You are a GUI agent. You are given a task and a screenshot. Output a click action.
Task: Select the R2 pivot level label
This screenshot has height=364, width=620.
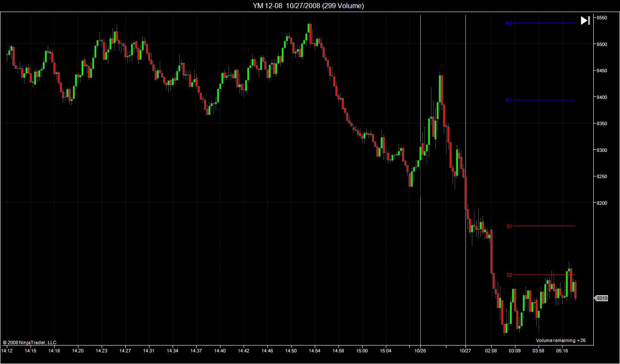pos(508,23)
